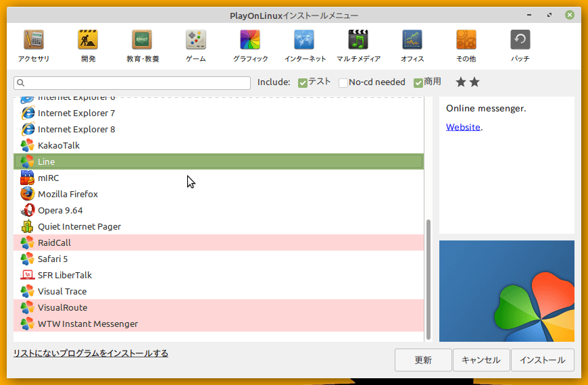Toggle the 商用 commercial checkbox
This screenshot has width=588, height=385.
click(418, 83)
